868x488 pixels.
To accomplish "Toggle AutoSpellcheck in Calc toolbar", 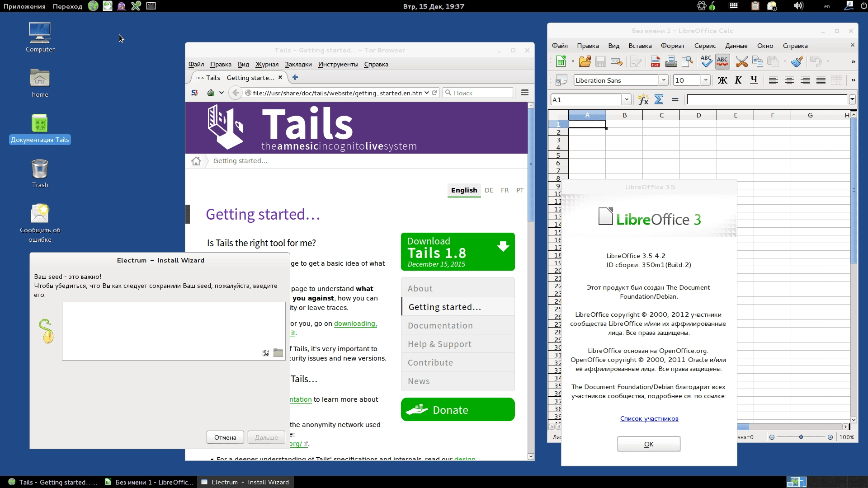I will click(x=722, y=61).
